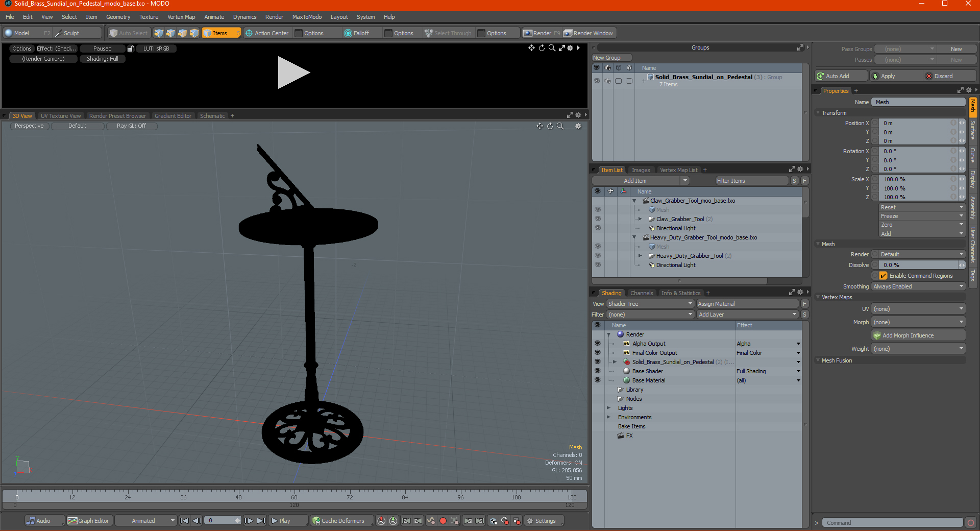The width and height of the screenshot is (980, 531).
Task: Switch to Schematic tab
Action: (x=212, y=116)
